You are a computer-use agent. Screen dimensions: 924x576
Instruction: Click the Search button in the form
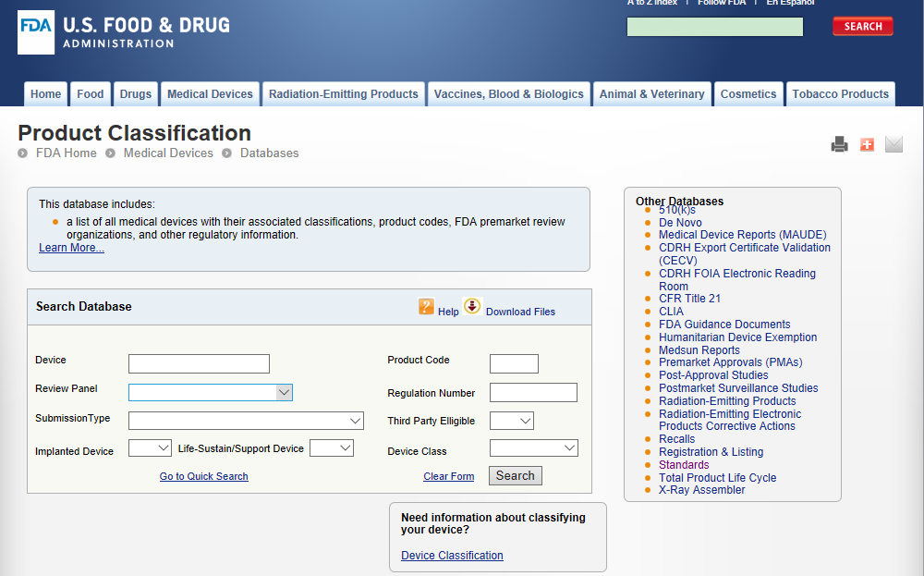coord(515,476)
